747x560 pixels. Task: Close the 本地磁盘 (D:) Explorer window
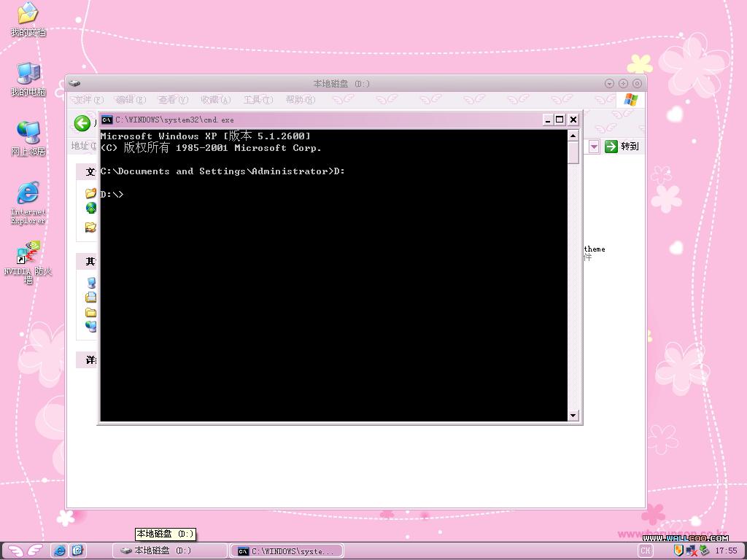pos(637,83)
